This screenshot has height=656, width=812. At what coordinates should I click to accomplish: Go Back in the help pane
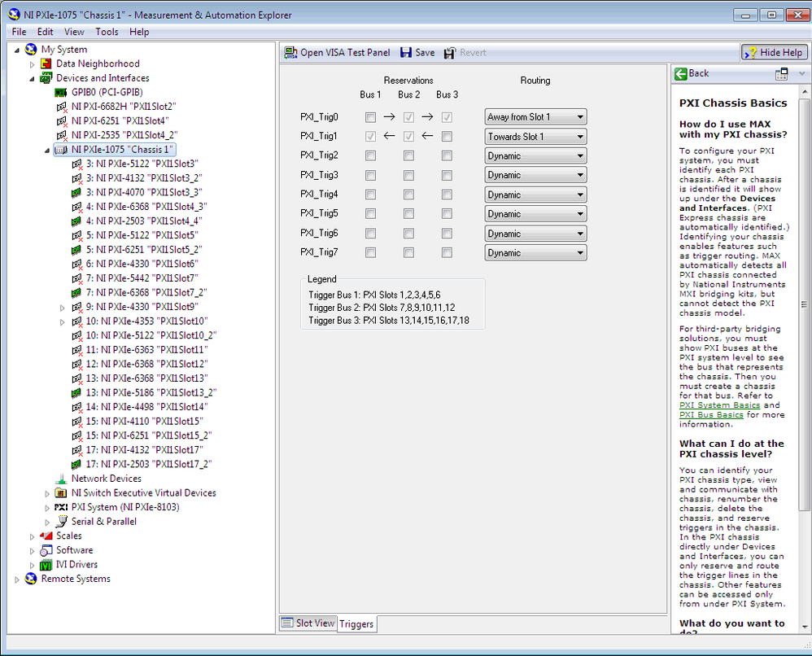[692, 73]
